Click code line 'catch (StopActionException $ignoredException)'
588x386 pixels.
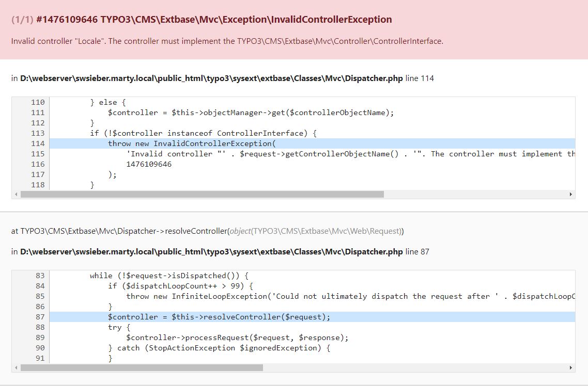tap(219, 348)
